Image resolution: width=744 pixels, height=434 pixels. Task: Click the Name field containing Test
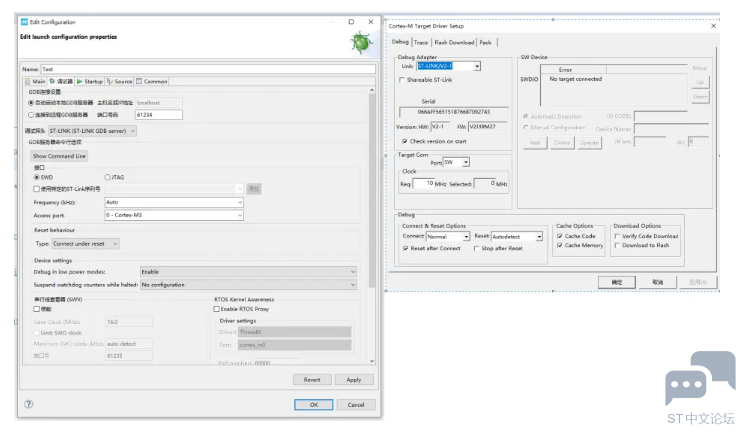tap(208, 69)
